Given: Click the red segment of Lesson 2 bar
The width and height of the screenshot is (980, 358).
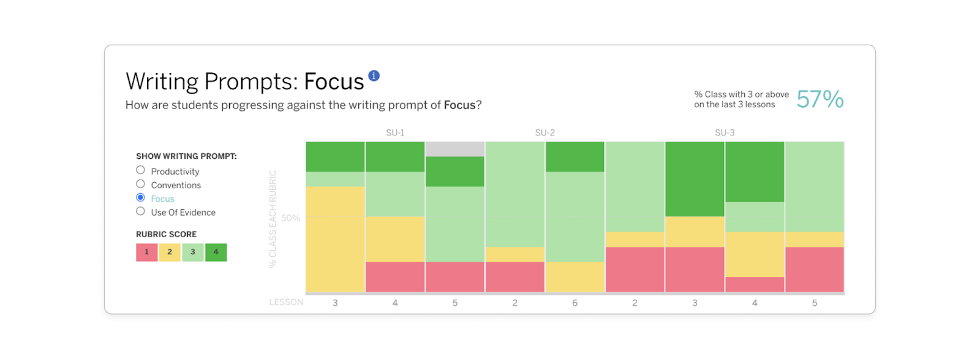Looking at the screenshot, I should pos(513,276).
